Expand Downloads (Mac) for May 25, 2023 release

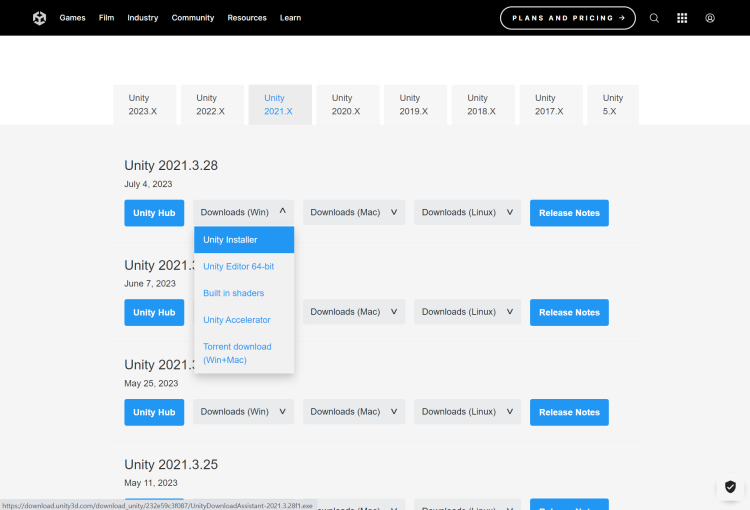pos(354,412)
